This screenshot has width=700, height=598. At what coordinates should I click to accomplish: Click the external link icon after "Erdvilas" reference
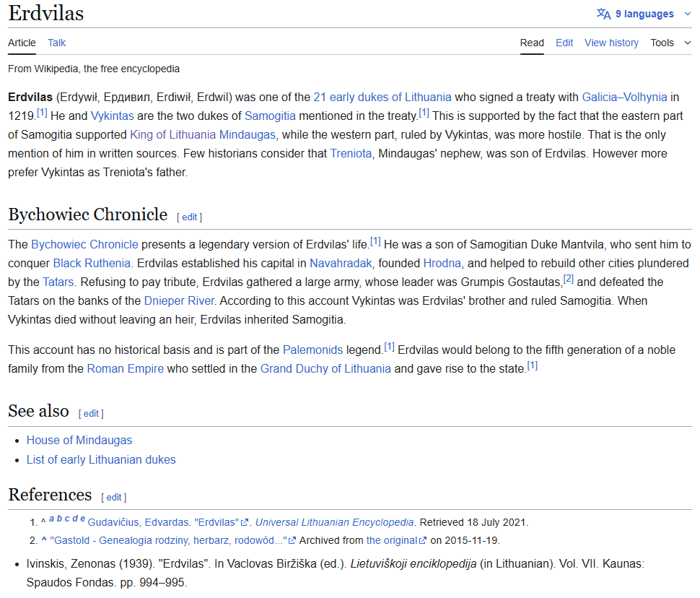(x=245, y=523)
